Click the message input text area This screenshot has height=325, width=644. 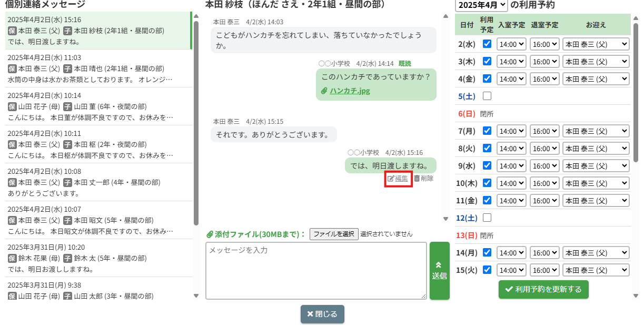(316, 271)
